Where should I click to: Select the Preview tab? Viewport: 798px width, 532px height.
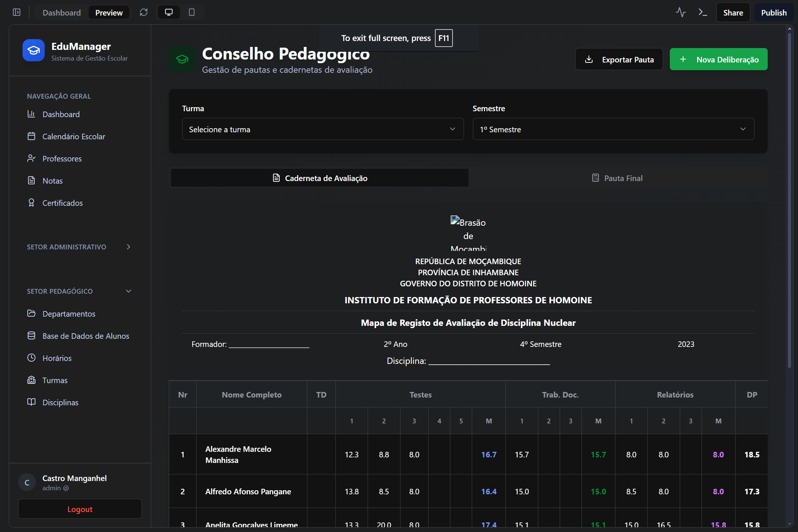109,13
